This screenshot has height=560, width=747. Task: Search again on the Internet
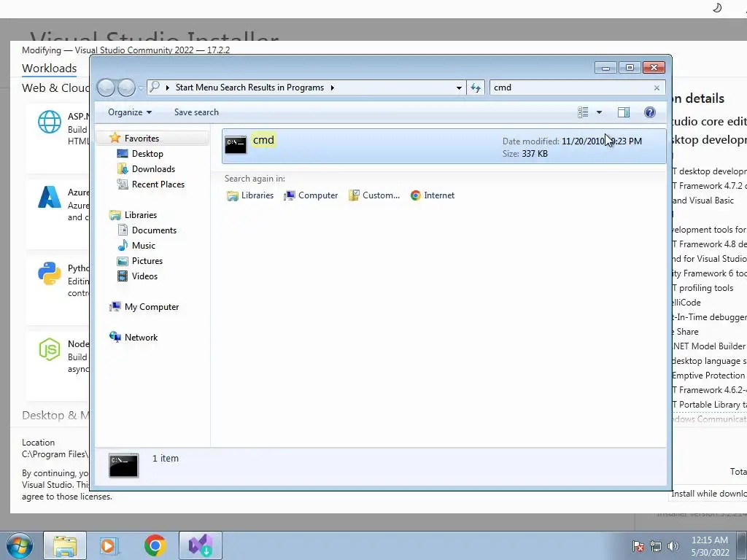tap(433, 195)
